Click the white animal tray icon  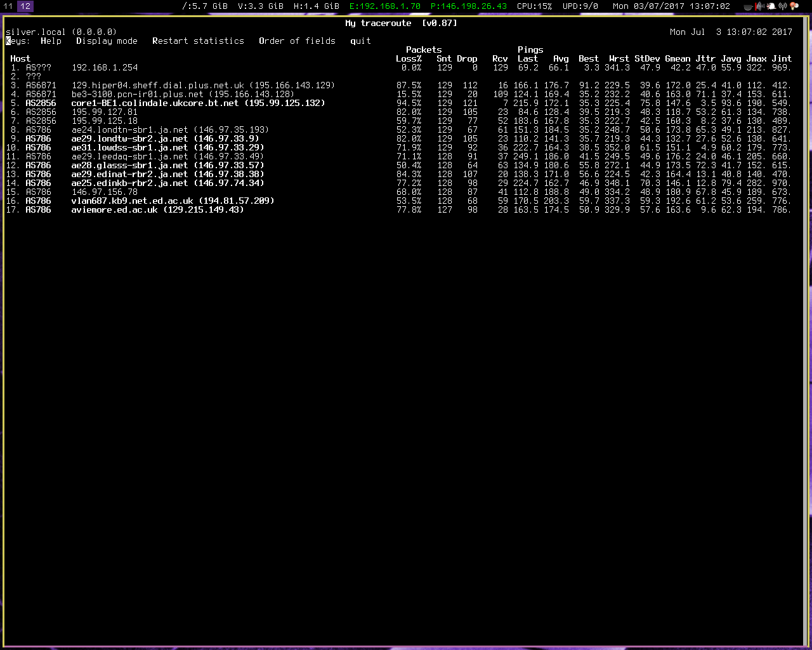click(x=771, y=6)
